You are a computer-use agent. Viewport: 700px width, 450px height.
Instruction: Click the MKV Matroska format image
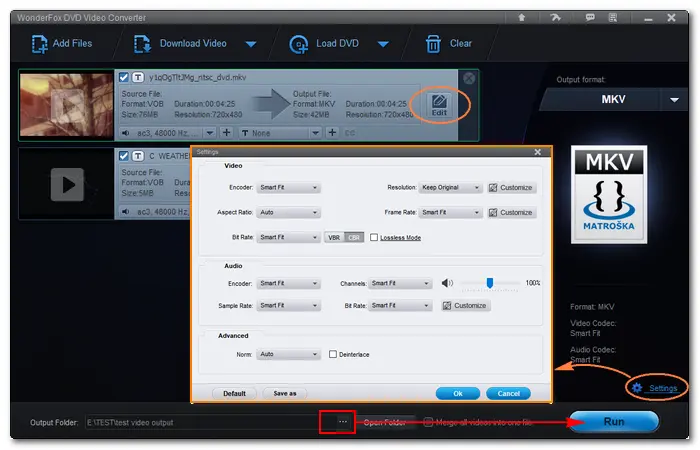609,195
